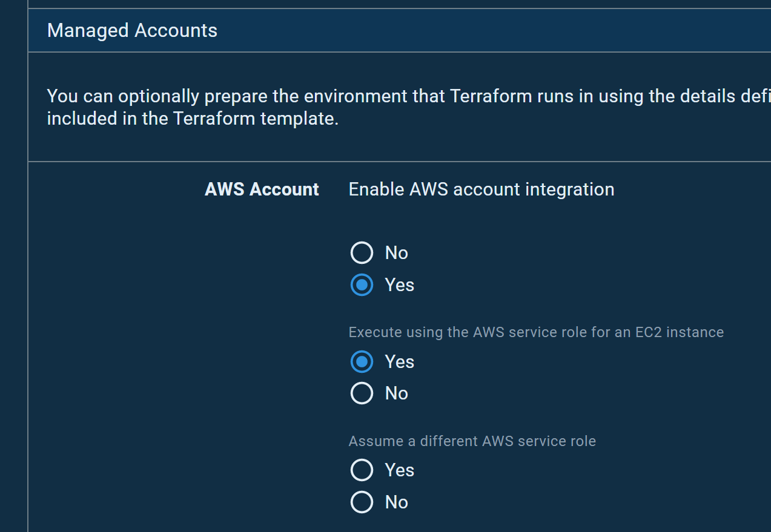771x532 pixels.
Task: Click the "No" label beside the first radio
Action: 396,252
